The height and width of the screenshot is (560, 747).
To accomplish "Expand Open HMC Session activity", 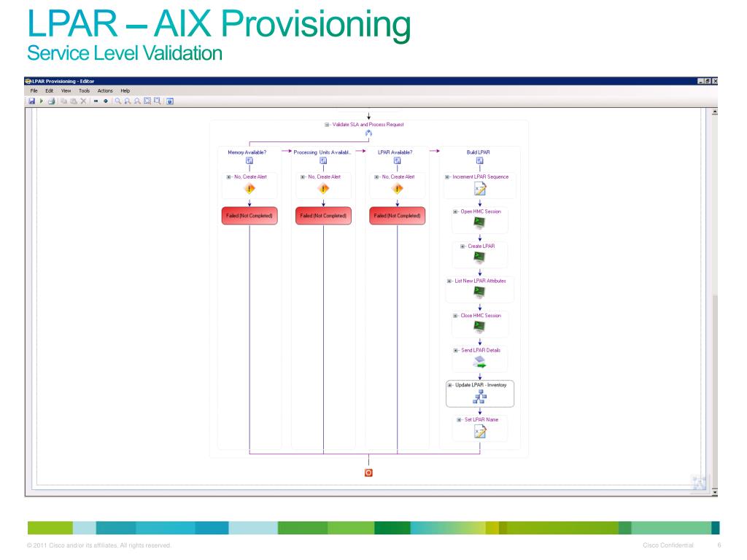I will tap(455, 212).
